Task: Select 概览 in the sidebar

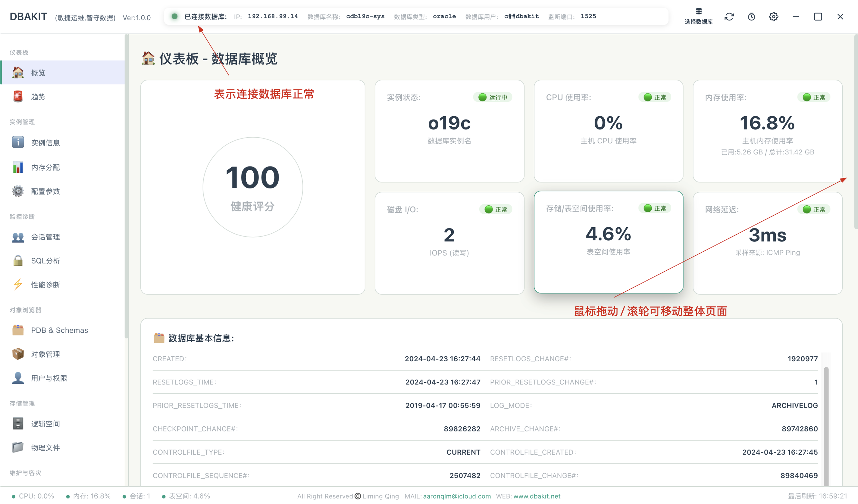Action: point(63,73)
